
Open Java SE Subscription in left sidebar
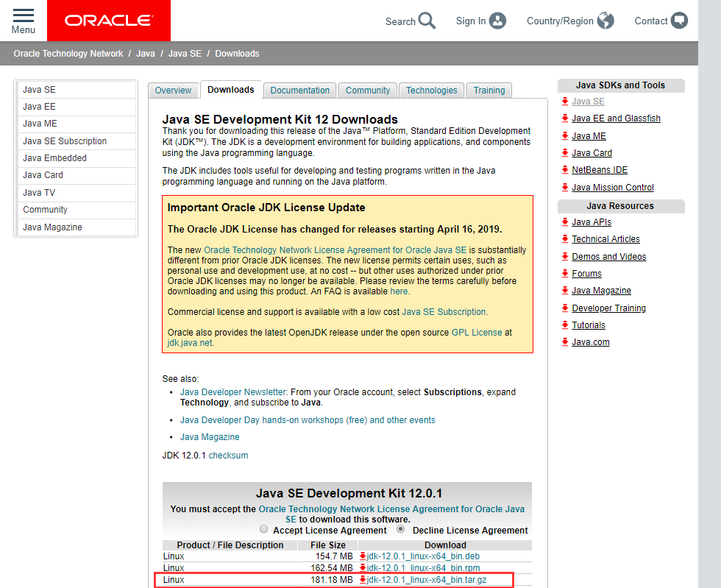77,141
